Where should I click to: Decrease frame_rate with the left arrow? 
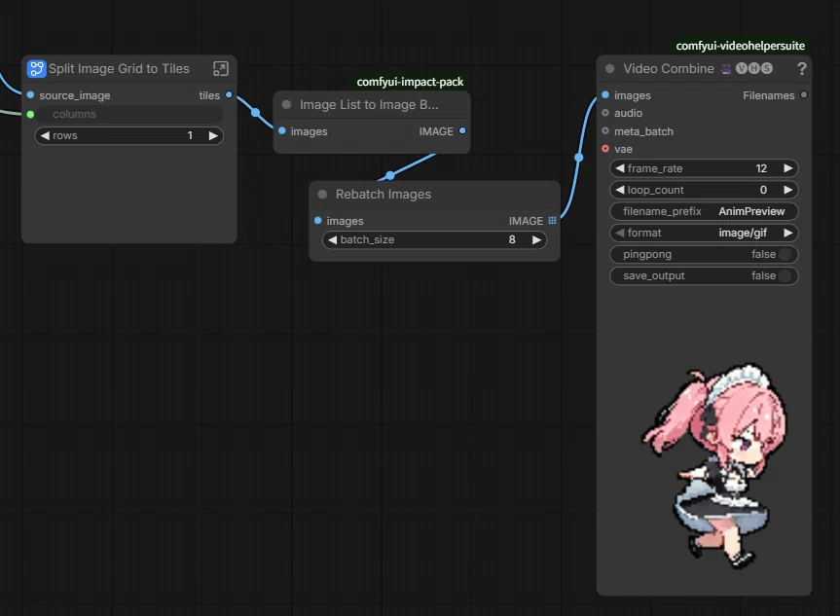pos(620,168)
